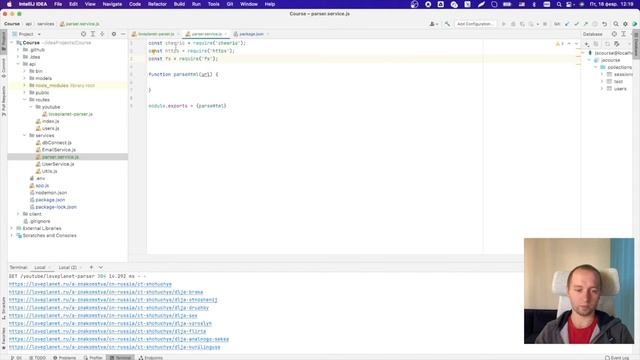Toggle the TODO tool window button

click(x=37, y=358)
